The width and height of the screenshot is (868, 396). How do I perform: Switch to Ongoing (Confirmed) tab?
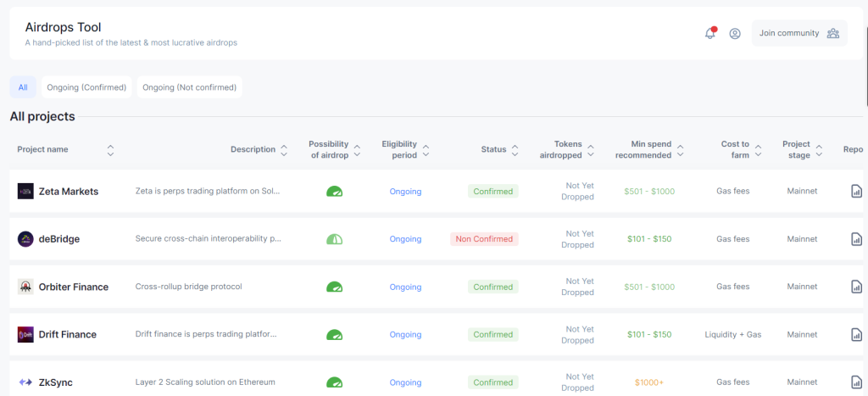(86, 87)
